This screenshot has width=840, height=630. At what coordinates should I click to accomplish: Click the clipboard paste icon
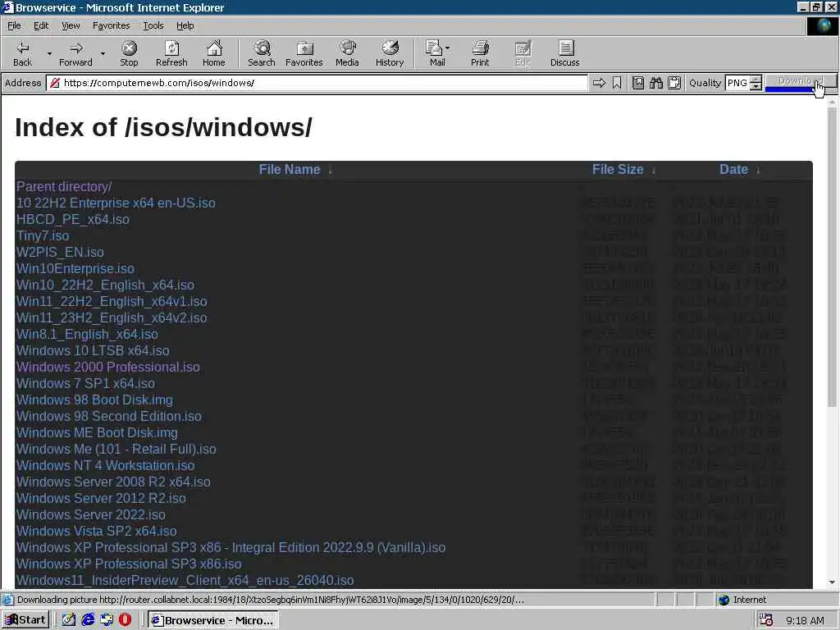(x=674, y=83)
